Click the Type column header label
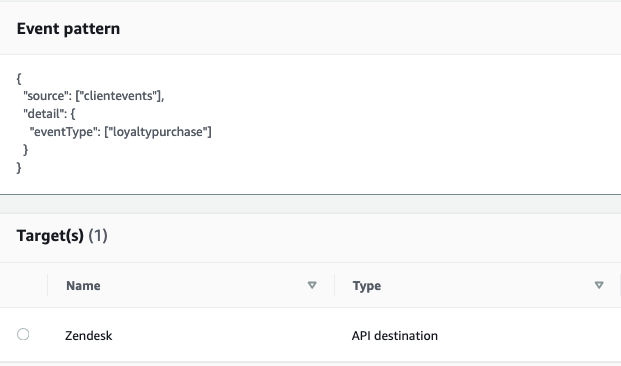Viewport: 621px width, 366px height. (367, 286)
